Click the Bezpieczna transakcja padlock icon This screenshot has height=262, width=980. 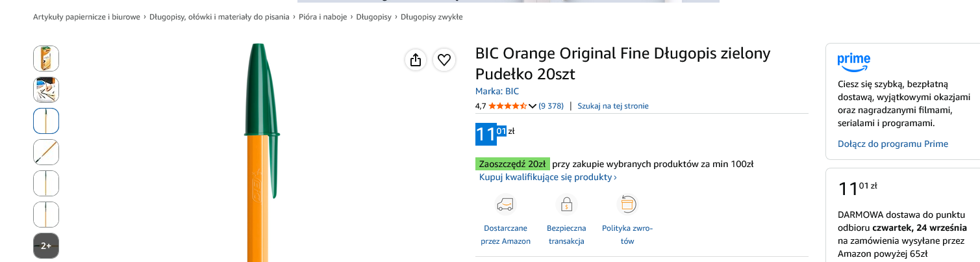click(x=566, y=204)
